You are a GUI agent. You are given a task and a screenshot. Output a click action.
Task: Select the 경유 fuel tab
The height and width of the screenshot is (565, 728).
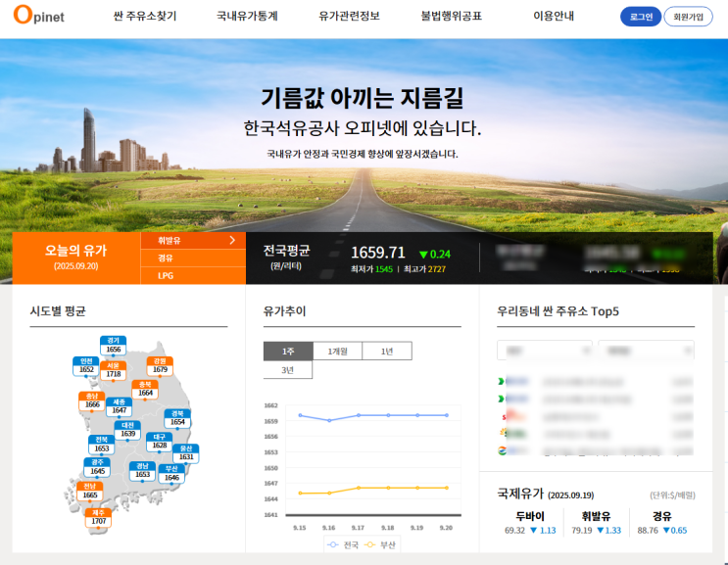193,258
